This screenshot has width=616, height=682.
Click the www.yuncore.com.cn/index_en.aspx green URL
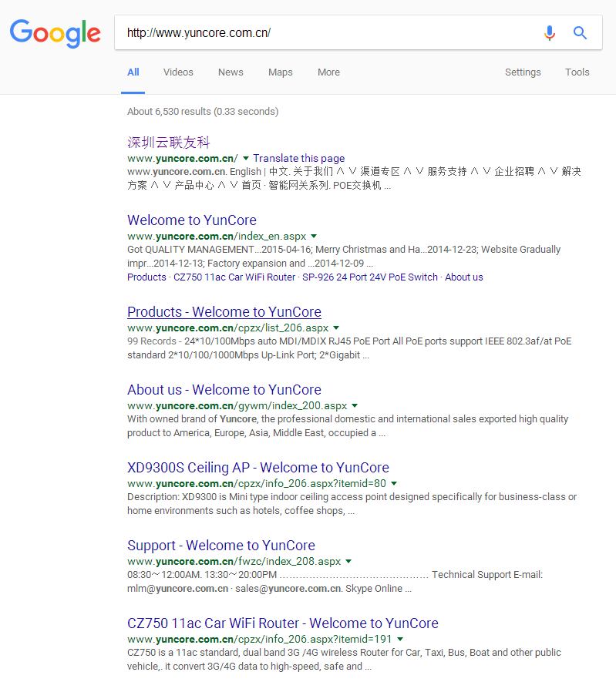tap(217, 236)
